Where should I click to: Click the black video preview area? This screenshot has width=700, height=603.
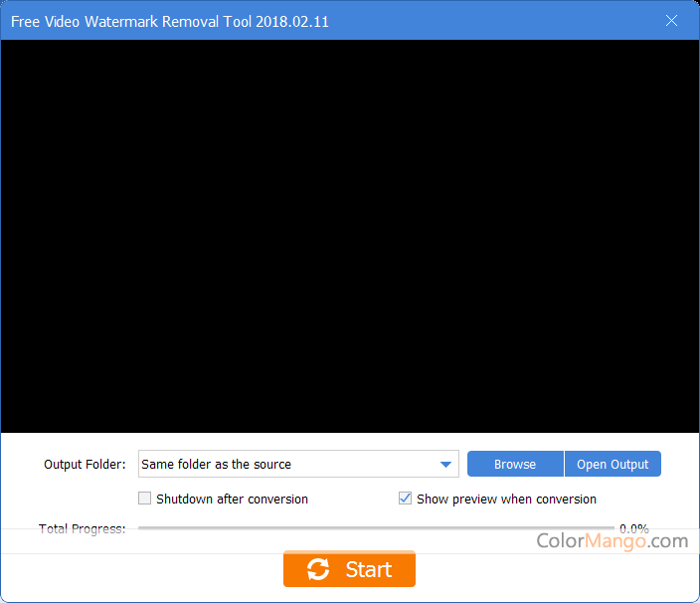pyautogui.click(x=350, y=236)
